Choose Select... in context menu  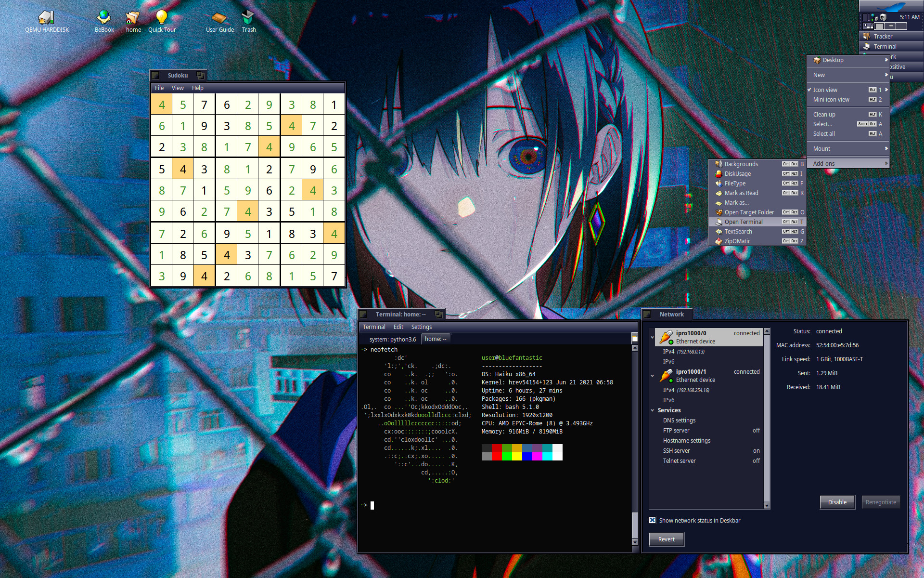pos(848,124)
